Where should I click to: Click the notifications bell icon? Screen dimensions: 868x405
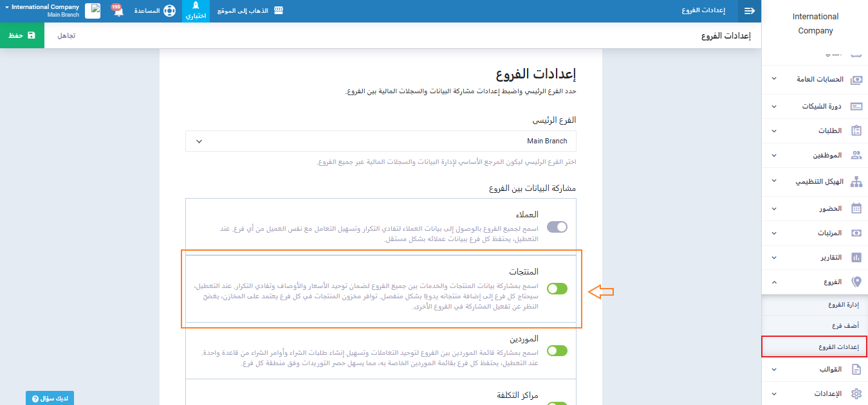coord(118,12)
